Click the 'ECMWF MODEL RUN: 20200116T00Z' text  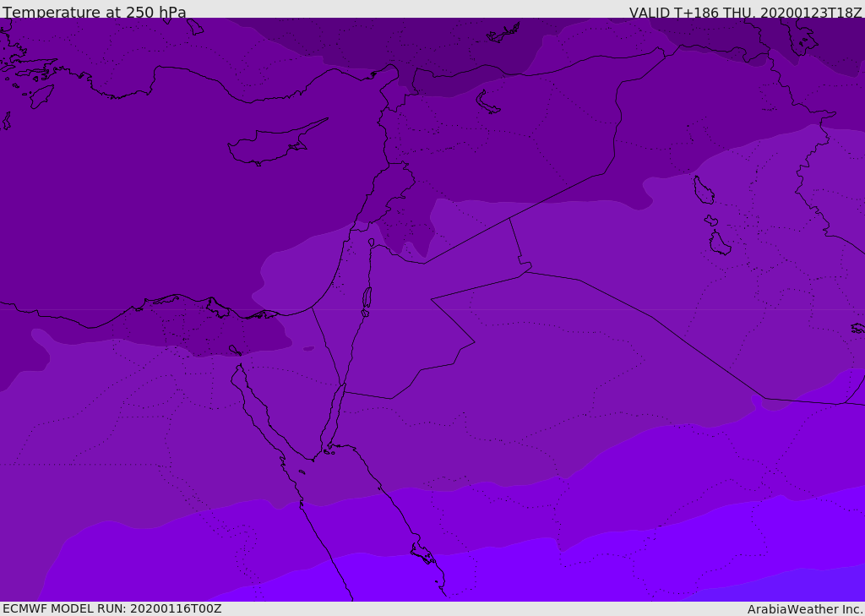tap(112, 608)
